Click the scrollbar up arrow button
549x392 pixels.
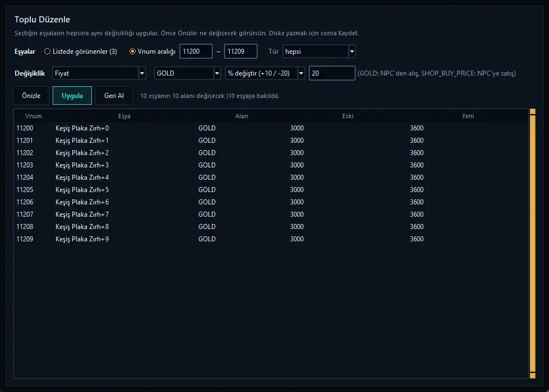click(x=533, y=111)
